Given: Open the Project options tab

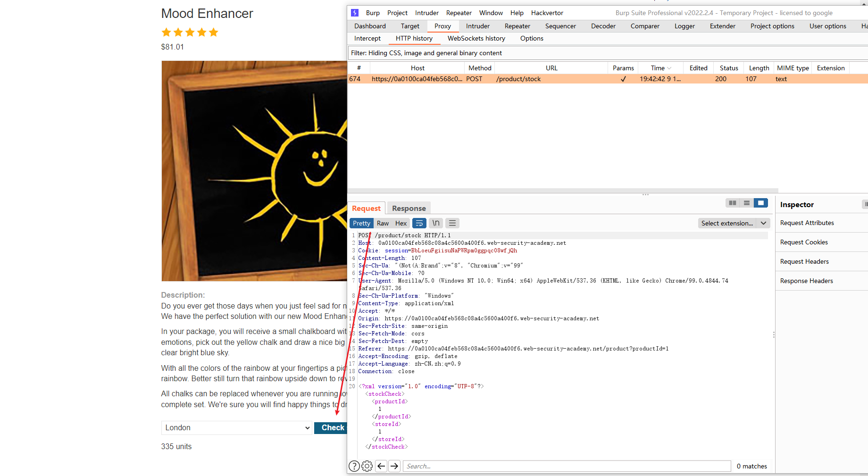Looking at the screenshot, I should tap(772, 26).
